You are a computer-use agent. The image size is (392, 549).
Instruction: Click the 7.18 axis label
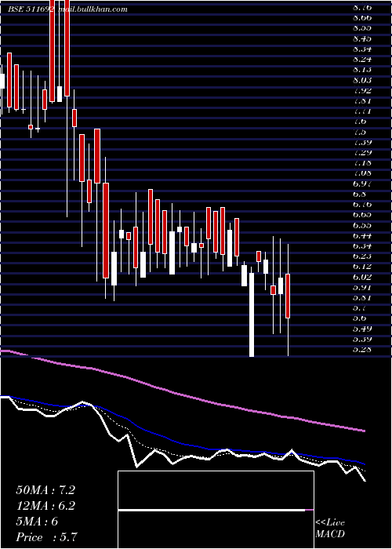pos(362,163)
